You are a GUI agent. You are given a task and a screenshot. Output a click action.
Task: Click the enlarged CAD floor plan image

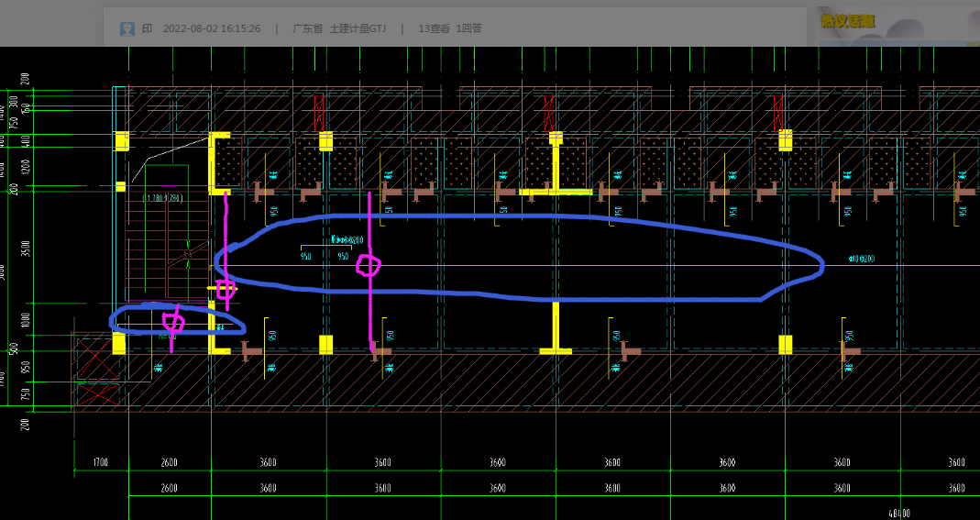pos(490,283)
